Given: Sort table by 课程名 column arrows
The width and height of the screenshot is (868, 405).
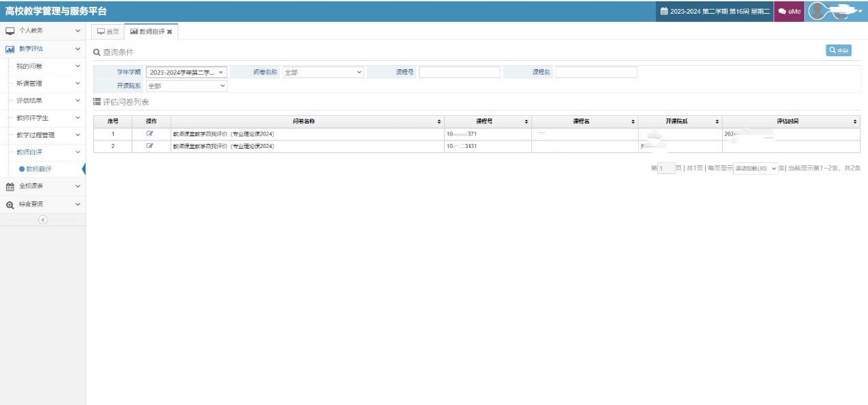Looking at the screenshot, I should coord(633,121).
